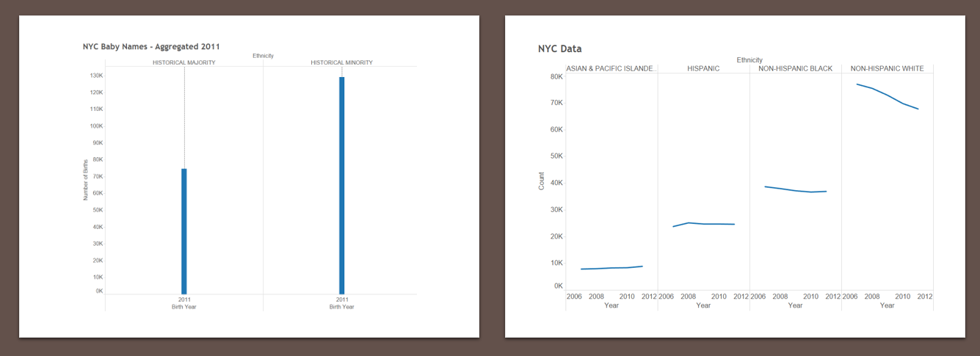Click the Number of Births axis label

click(85, 180)
